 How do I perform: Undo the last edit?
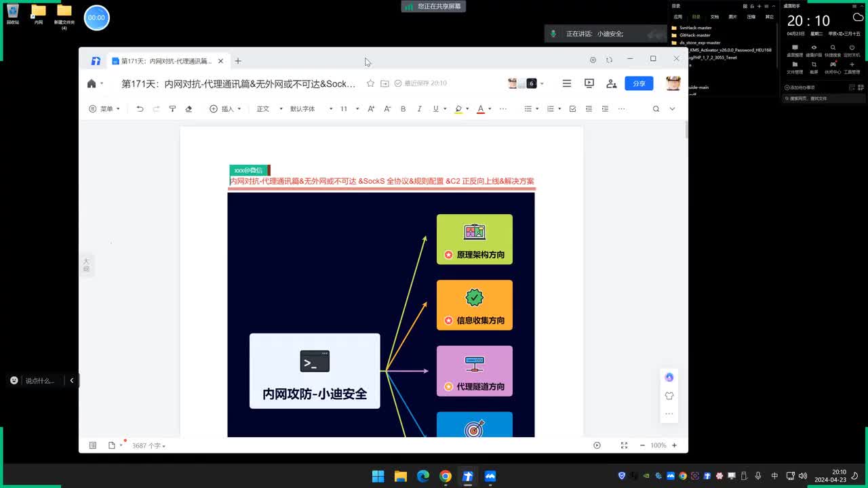coord(140,108)
